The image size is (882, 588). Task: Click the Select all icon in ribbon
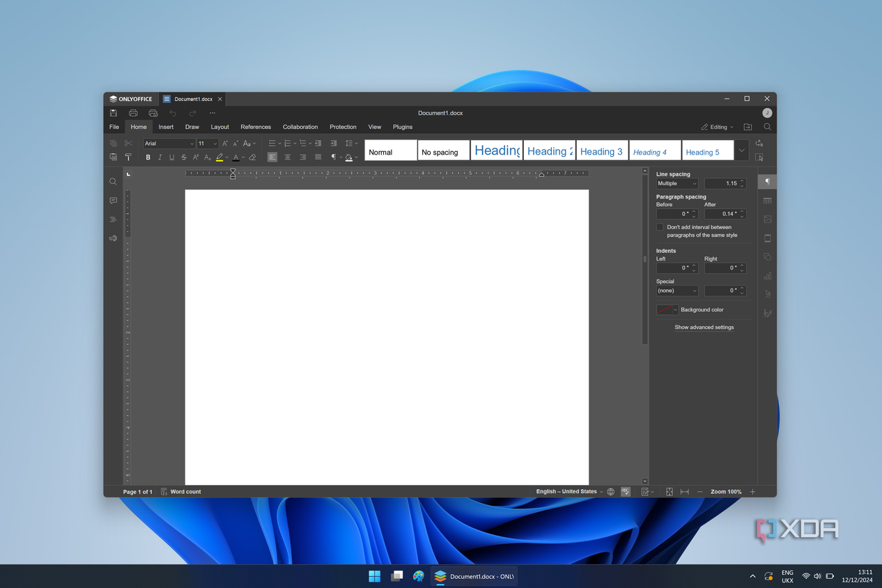[x=759, y=157]
